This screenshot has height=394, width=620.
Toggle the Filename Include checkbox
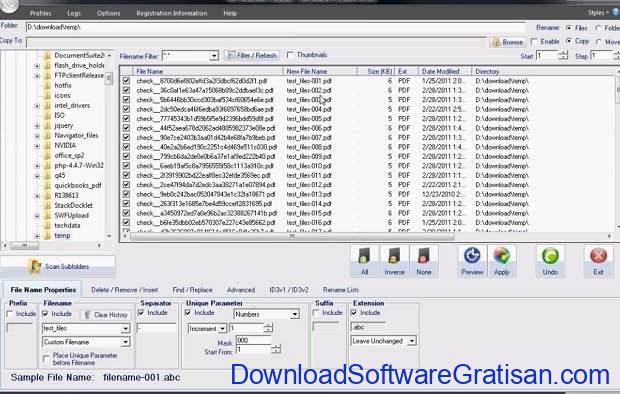(x=45, y=314)
